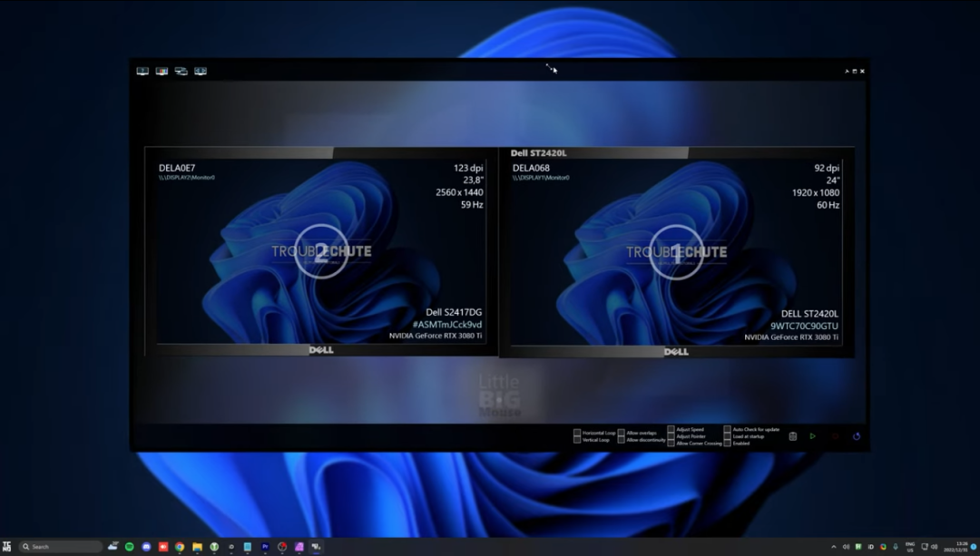The width and height of the screenshot is (980, 556).
Task: Switch the ENG US input language
Action: (910, 547)
